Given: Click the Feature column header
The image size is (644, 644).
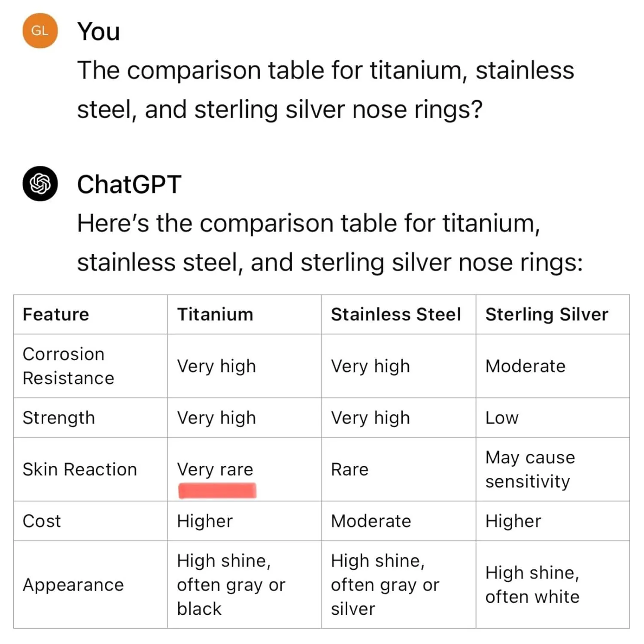Looking at the screenshot, I should click(56, 314).
